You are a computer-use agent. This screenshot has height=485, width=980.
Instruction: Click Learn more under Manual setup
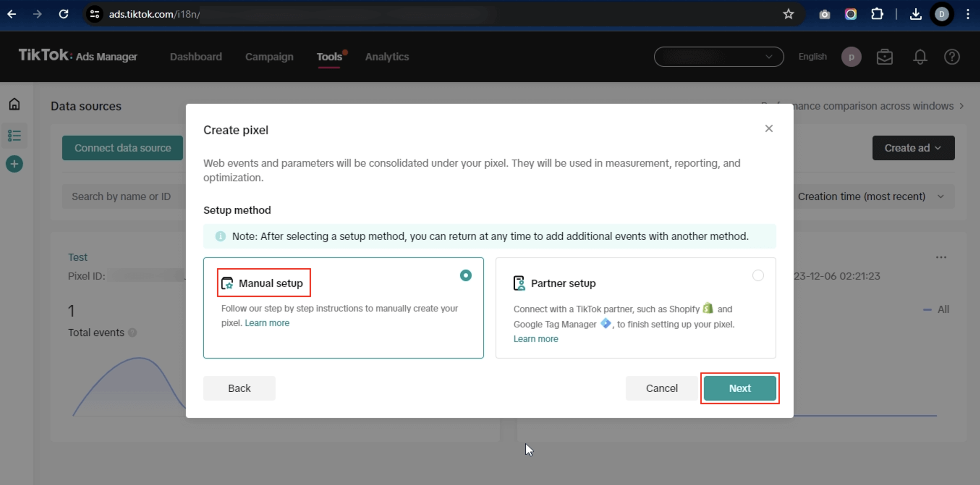[x=267, y=323]
